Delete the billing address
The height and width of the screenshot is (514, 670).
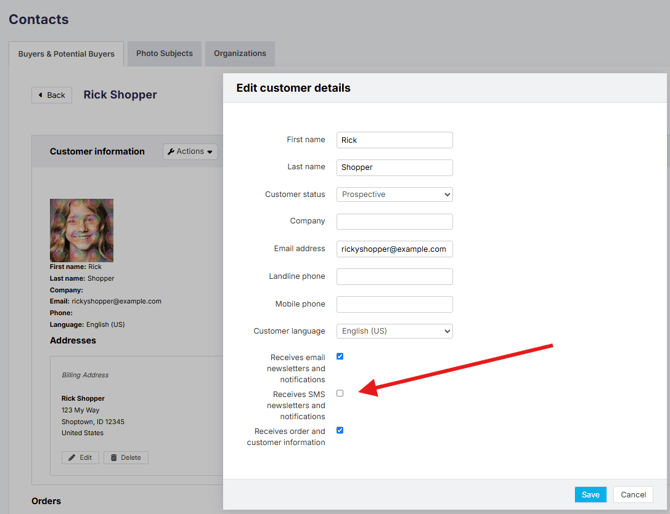pyautogui.click(x=126, y=457)
